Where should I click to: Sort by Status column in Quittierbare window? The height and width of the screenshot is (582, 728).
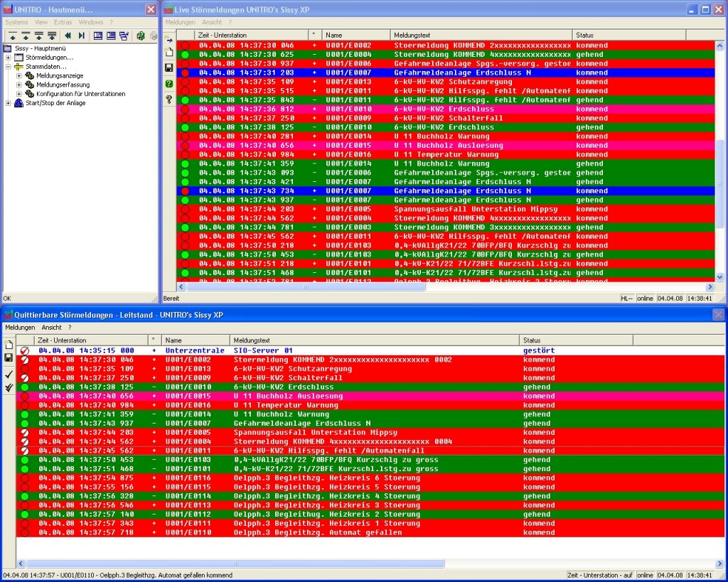[x=576, y=340]
